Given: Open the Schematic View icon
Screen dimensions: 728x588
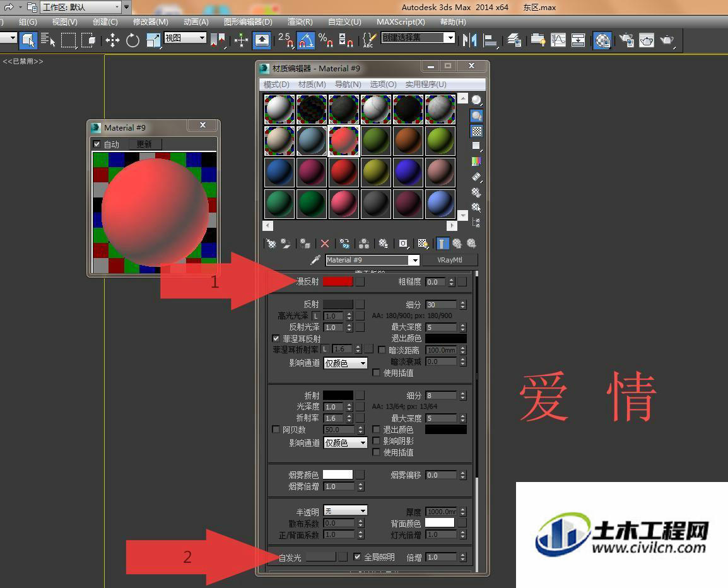Looking at the screenshot, I should pyautogui.click(x=578, y=40).
